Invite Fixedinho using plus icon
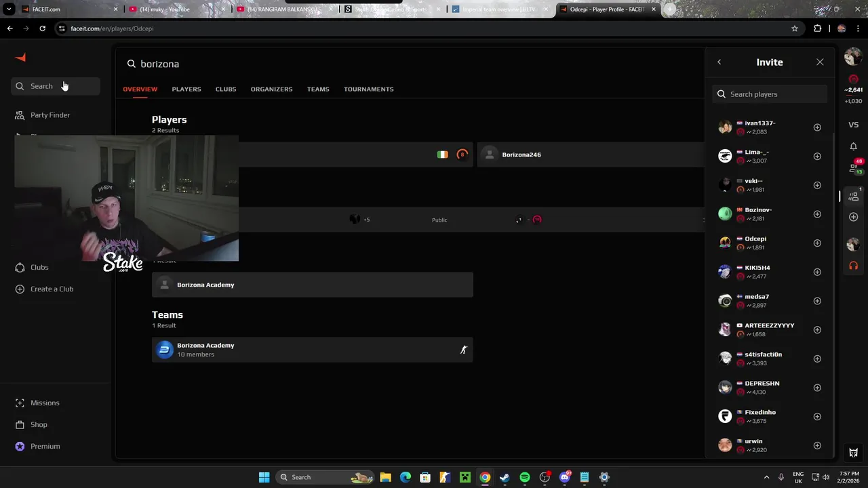Screen dimensions: 868x488 pos(817,417)
